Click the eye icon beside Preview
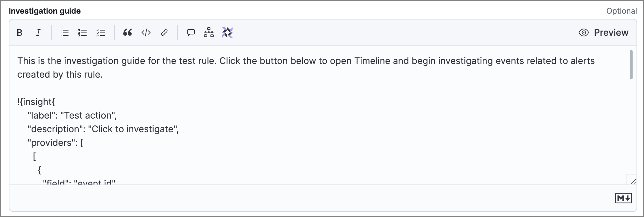The width and height of the screenshot is (644, 217). 584,32
